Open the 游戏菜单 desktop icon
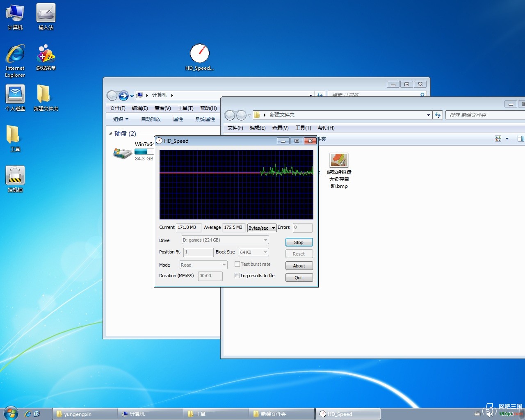 click(46, 57)
